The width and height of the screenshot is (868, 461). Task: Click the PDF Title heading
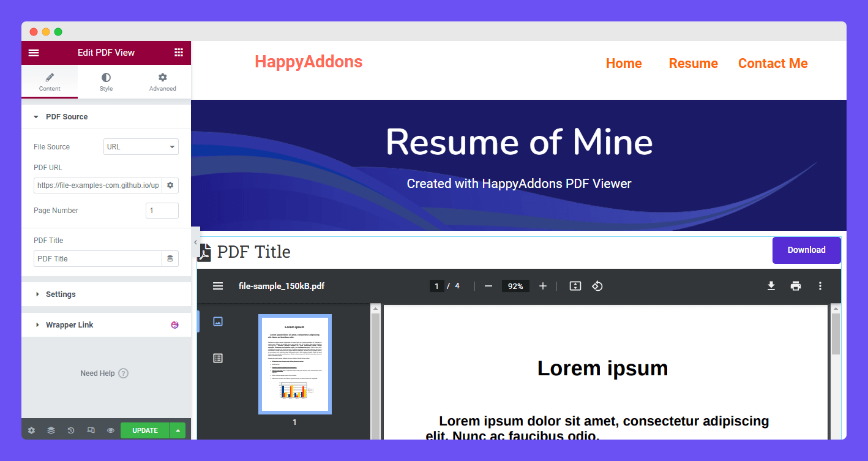pyautogui.click(x=254, y=252)
